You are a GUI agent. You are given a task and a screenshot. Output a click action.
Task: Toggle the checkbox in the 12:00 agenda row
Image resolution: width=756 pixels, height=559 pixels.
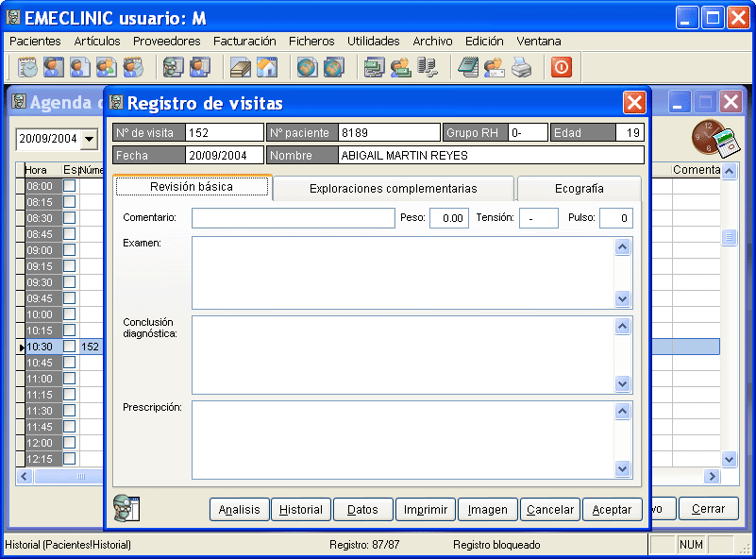[70, 442]
